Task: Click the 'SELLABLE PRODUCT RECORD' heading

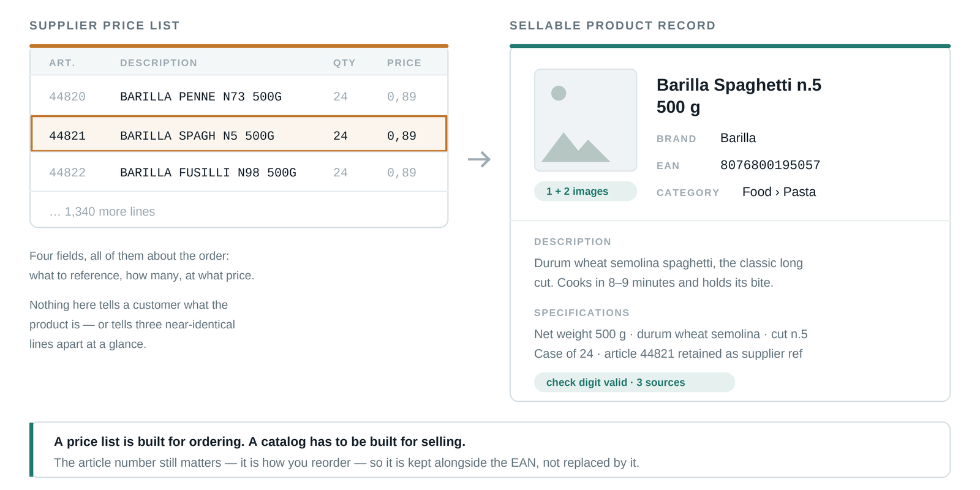Action: point(612,26)
